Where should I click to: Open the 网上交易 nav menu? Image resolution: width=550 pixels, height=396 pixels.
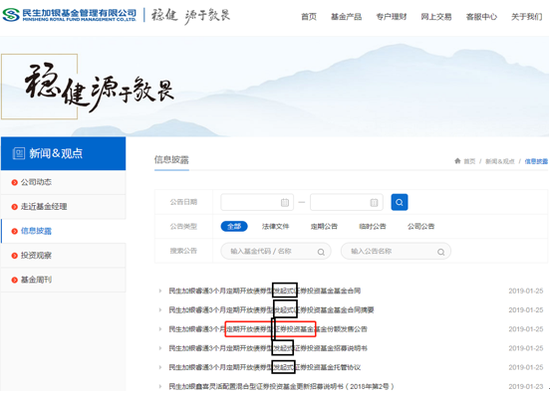tap(436, 17)
